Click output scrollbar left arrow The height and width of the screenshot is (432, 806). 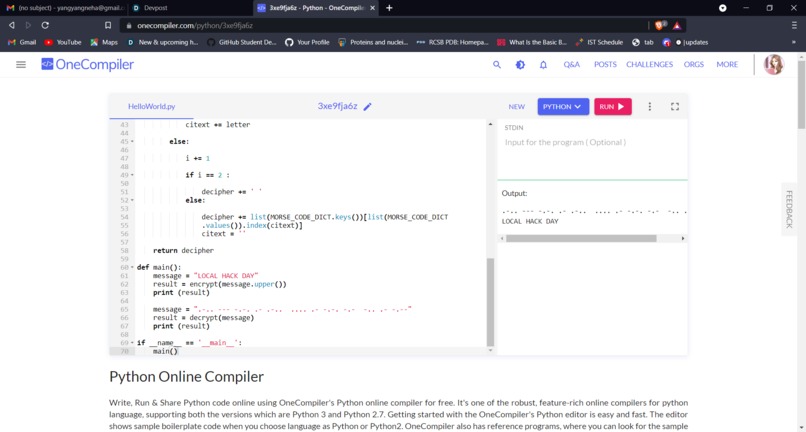point(502,239)
